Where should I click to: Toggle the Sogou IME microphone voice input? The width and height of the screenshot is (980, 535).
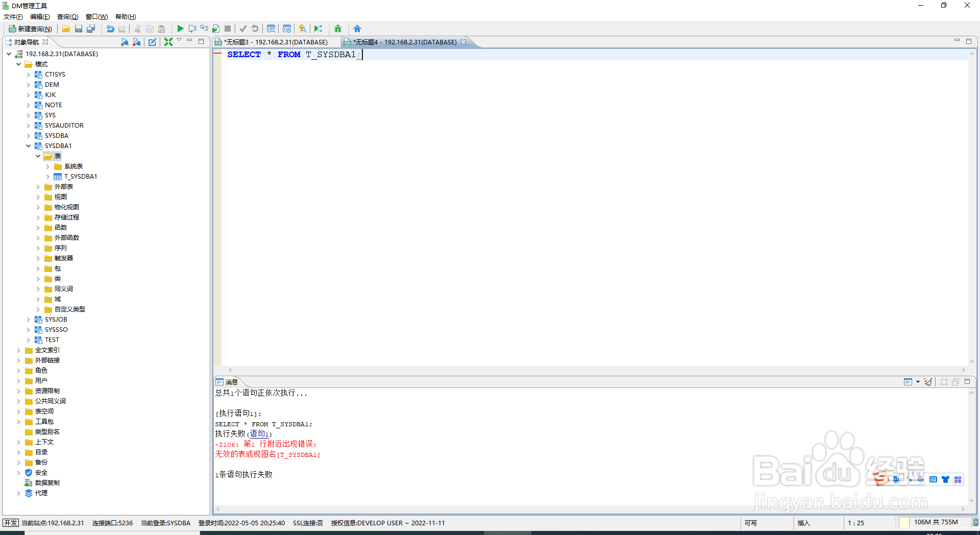(921, 479)
